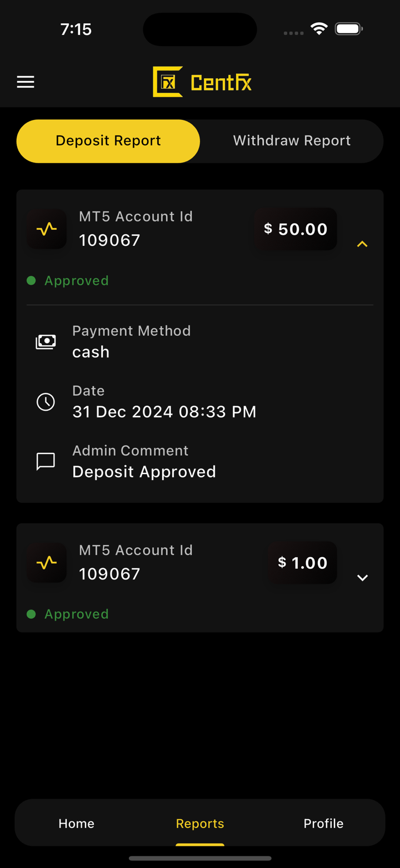Tap the Approved status of the $50.00 deposit
Image resolution: width=400 pixels, height=868 pixels.
pyautogui.click(x=76, y=281)
